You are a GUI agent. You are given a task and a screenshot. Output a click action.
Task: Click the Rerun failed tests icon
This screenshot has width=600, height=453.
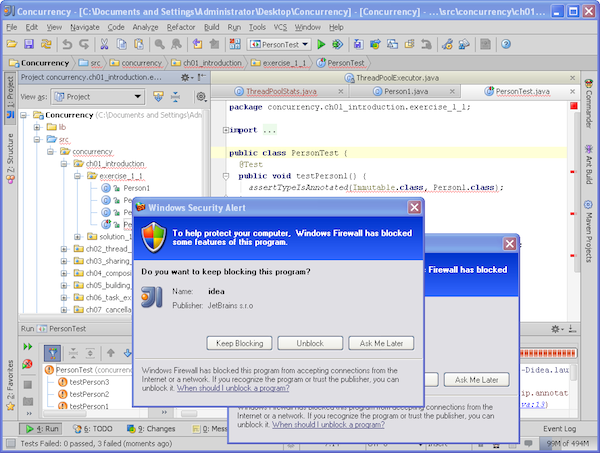click(27, 364)
